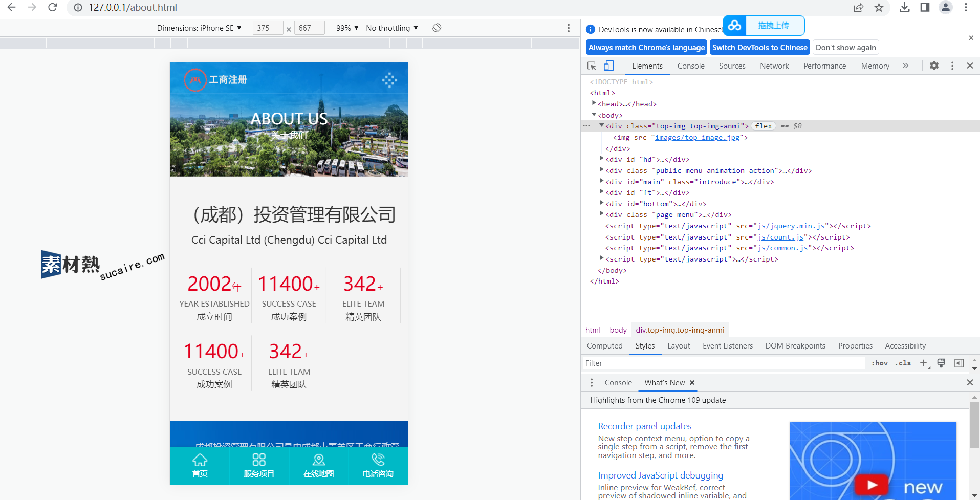Close the What's New drawer tab

coord(692,383)
